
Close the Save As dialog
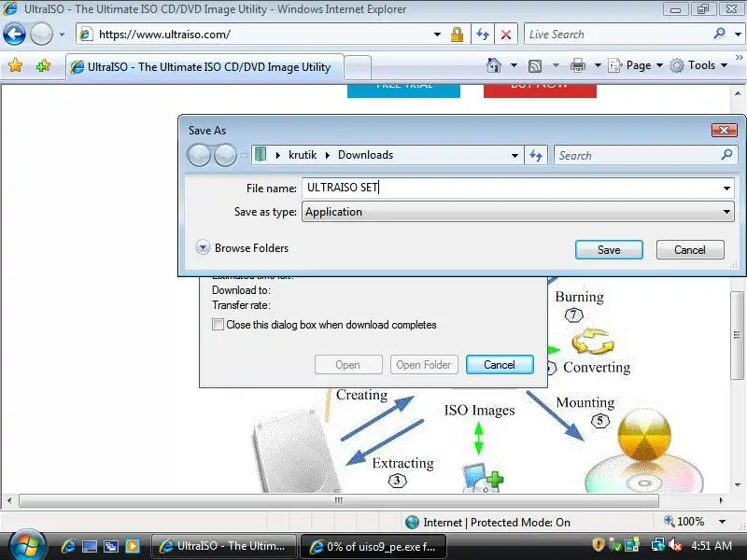(x=725, y=130)
